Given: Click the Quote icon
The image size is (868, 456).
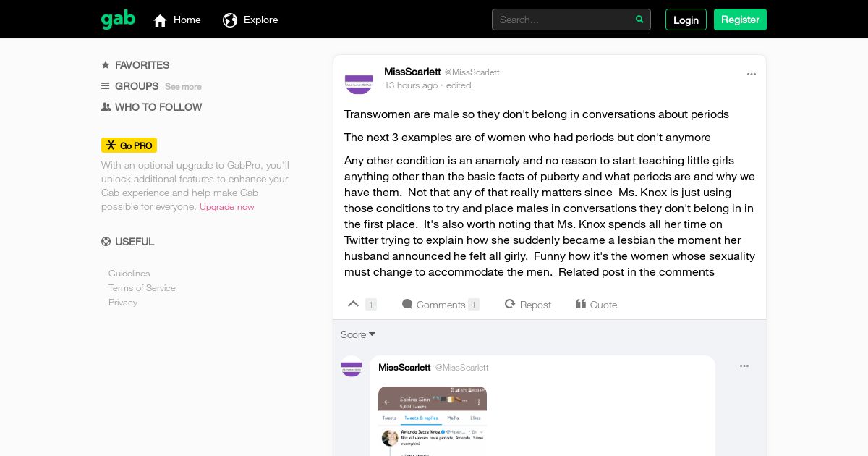Looking at the screenshot, I should click(x=581, y=304).
